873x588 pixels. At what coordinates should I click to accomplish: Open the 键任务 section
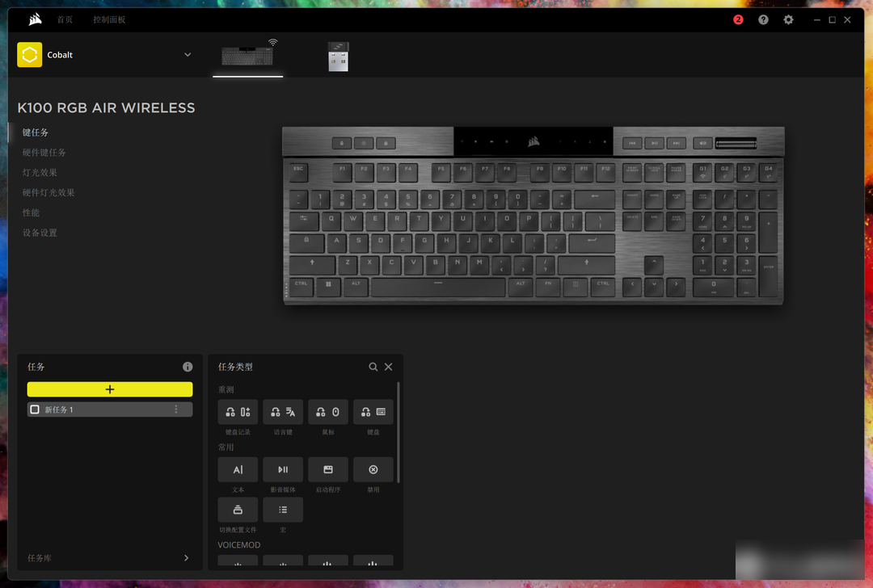click(x=35, y=132)
